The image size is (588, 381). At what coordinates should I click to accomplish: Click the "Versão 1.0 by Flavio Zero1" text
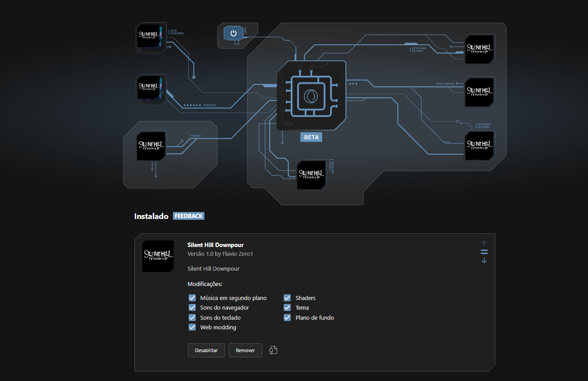pos(220,254)
